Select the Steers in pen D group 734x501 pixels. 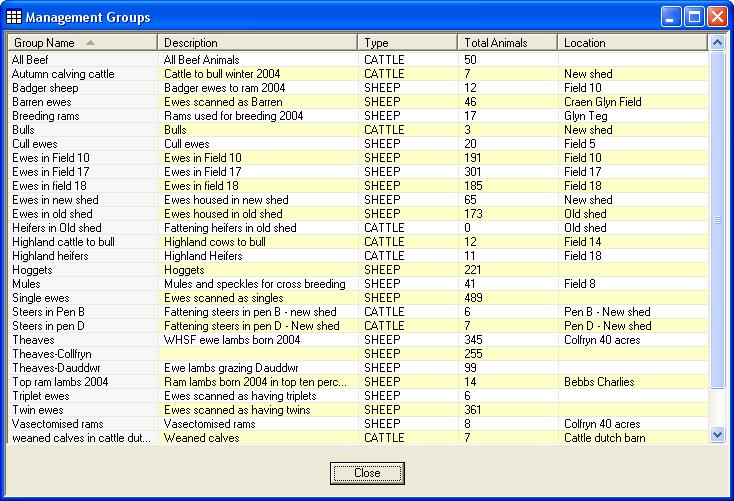(48, 326)
